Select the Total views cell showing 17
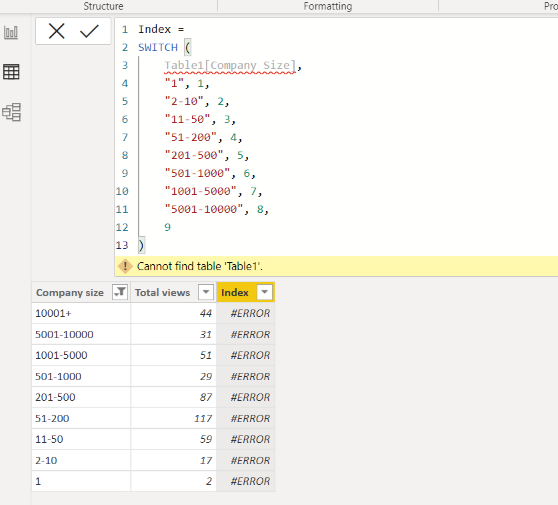Screen dimensions: 558x505 point(174,460)
